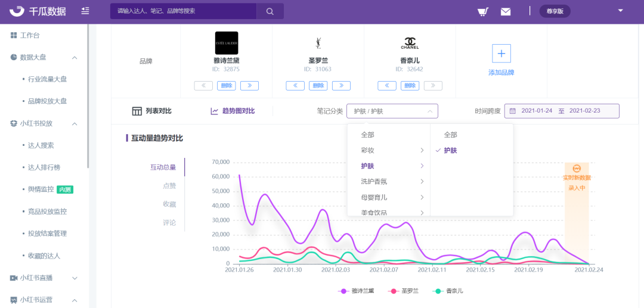644x308 pixels.
Task: Click the 千瓜数据 logo icon
Action: [17, 11]
